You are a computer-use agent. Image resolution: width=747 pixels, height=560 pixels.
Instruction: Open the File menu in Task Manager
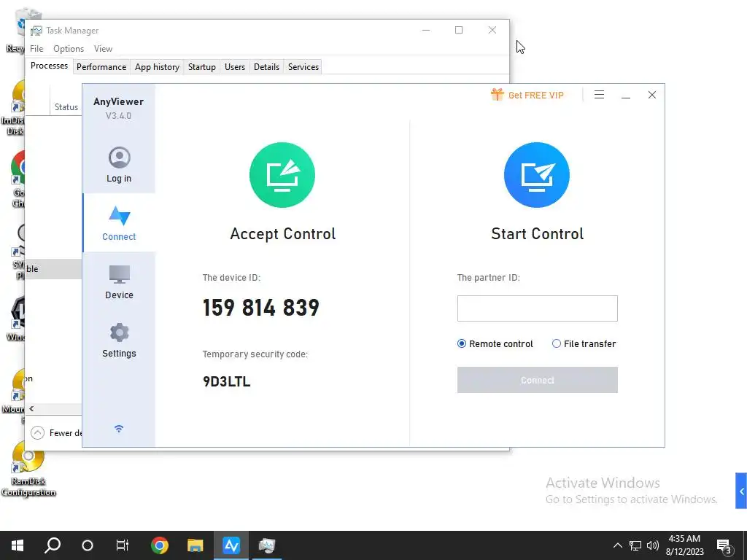pos(36,49)
